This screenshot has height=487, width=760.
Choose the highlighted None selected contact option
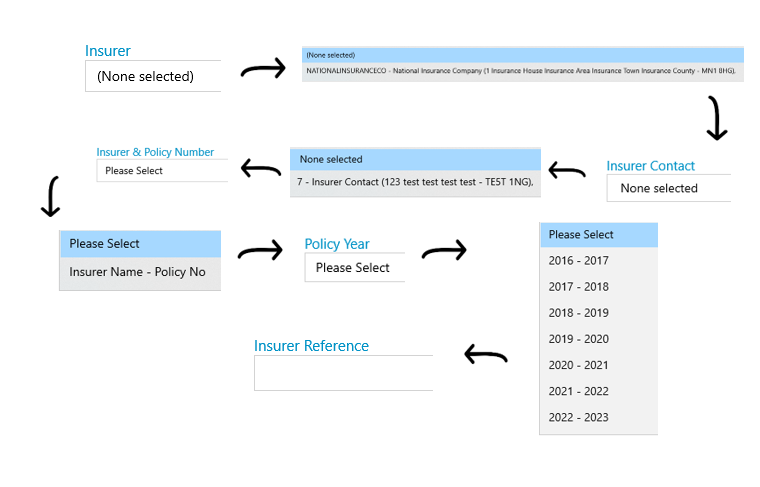pos(415,159)
